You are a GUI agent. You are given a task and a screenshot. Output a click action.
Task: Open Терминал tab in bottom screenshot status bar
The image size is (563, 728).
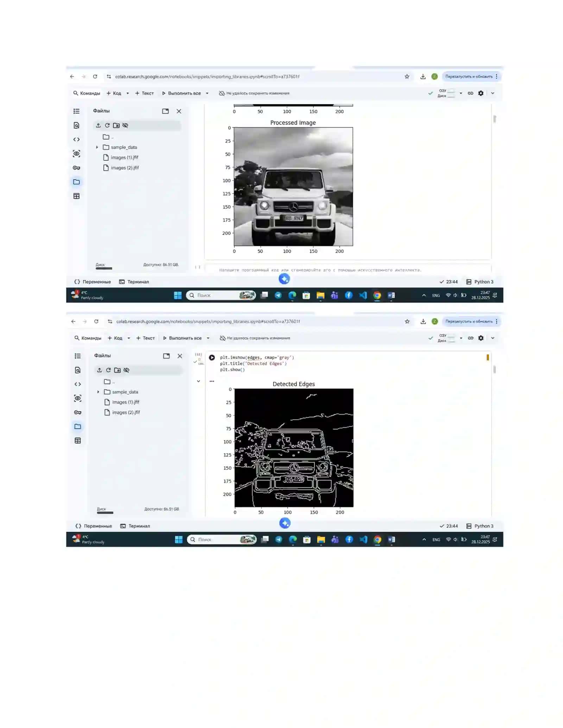(135, 526)
